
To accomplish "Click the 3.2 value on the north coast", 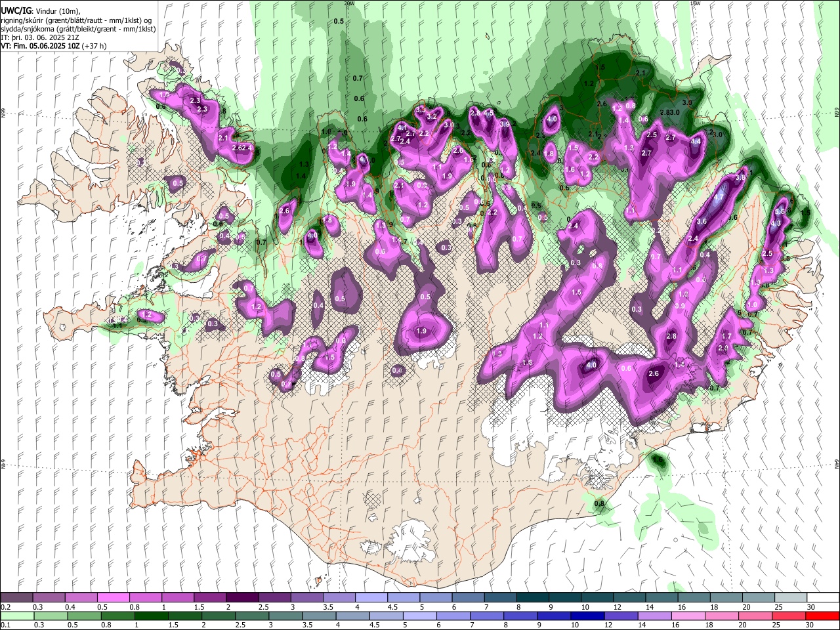I will tap(432, 116).
